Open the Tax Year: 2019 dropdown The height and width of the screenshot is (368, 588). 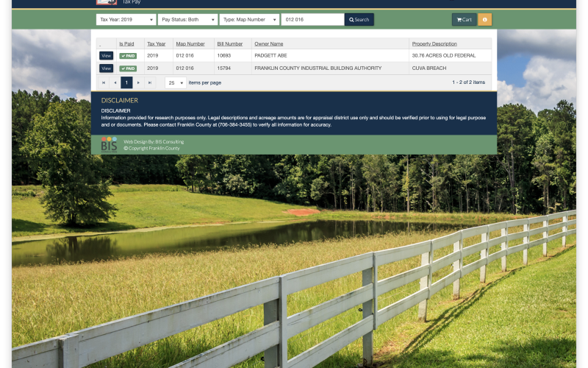pyautogui.click(x=126, y=20)
